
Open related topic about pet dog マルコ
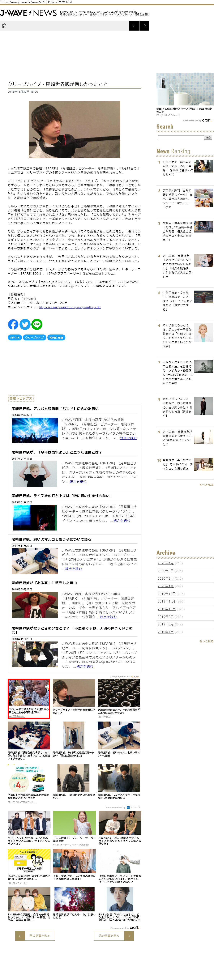coord(51,539)
